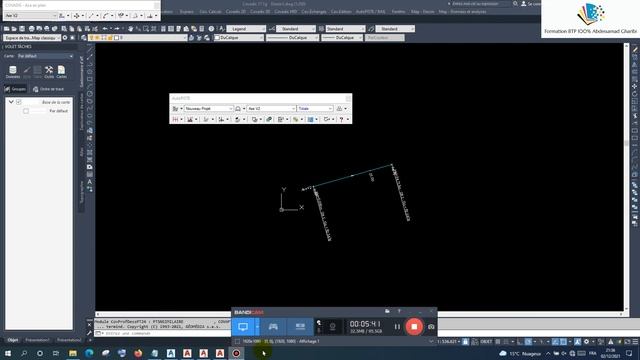This screenshot has width=640, height=360.
Task: Switch to the Ordre de tracé tab
Action: click(49, 89)
